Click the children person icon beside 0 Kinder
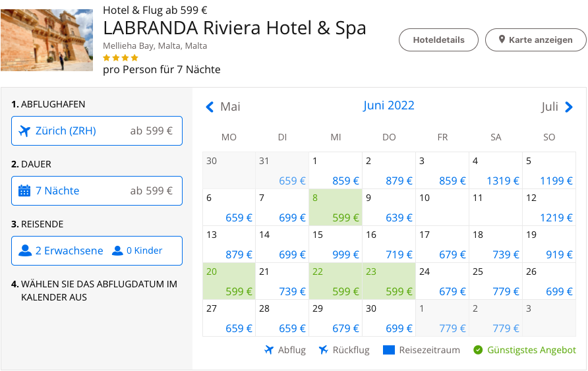The width and height of the screenshot is (588, 371). [x=118, y=250]
